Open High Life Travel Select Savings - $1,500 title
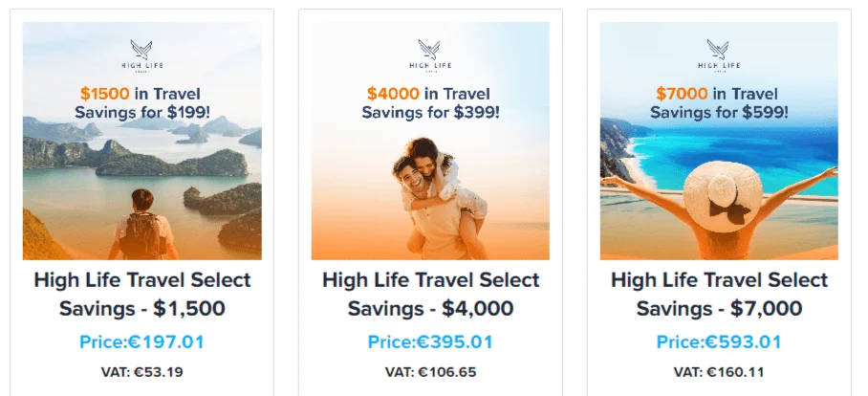The height and width of the screenshot is (396, 868). click(x=141, y=295)
